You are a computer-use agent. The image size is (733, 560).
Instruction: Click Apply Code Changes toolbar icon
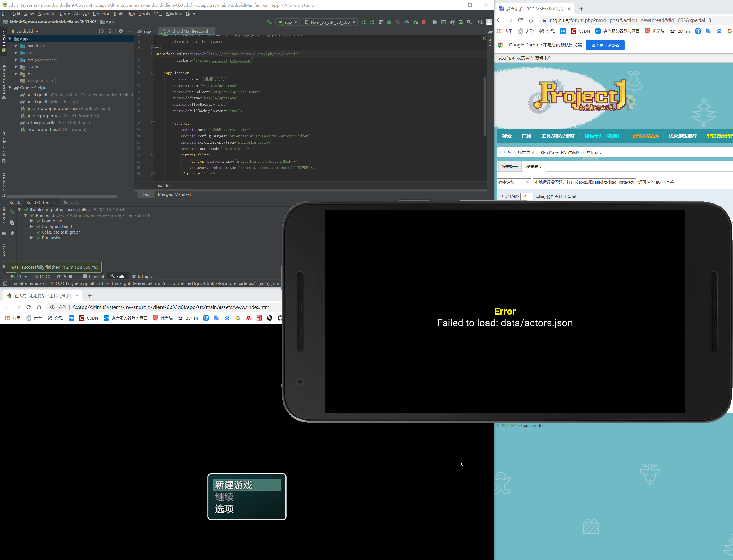(x=381, y=22)
